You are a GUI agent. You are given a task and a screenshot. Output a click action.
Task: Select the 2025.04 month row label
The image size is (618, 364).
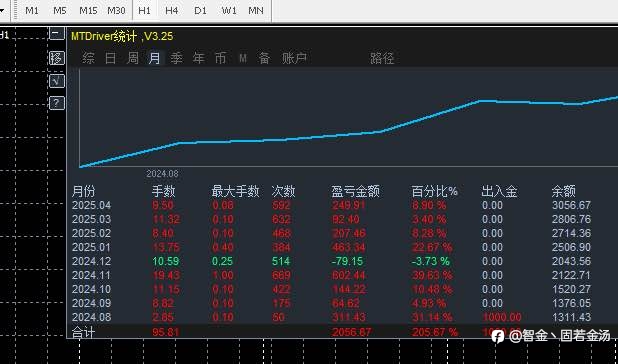pyautogui.click(x=91, y=205)
